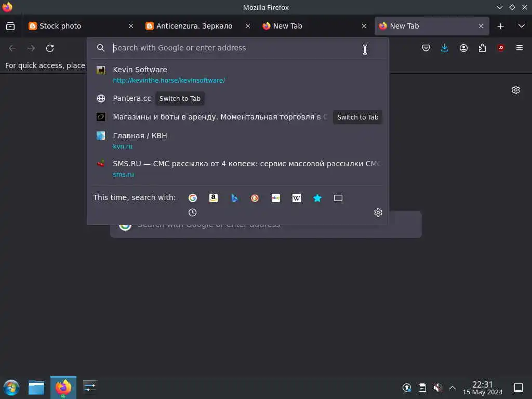This screenshot has width=532, height=399.
Task: Go forward with the forward arrow
Action: click(31, 48)
